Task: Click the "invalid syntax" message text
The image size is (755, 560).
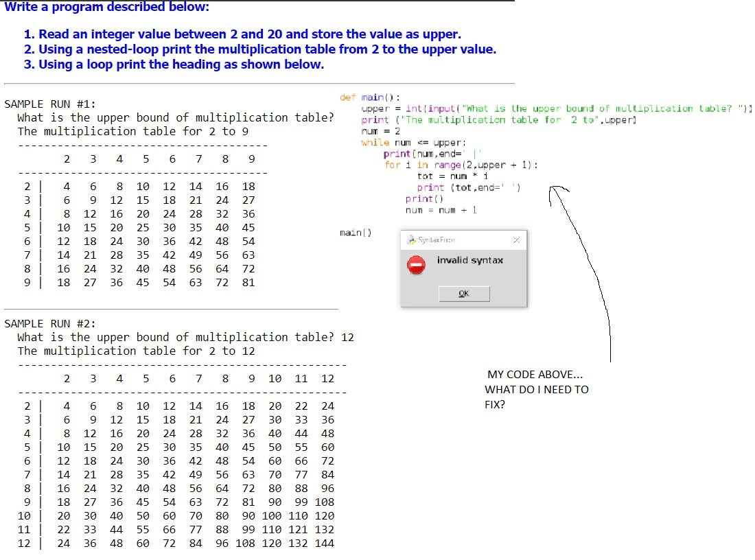Action: coord(469,261)
